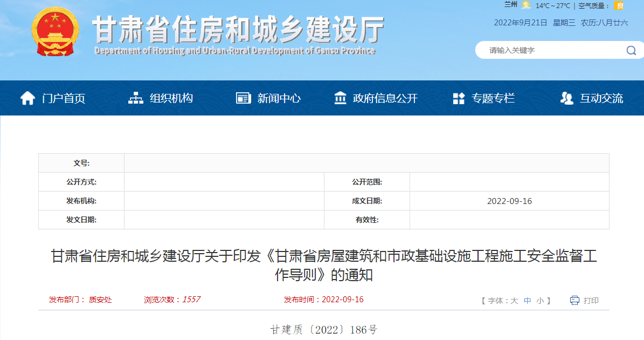
Task: Open the 互动交流 navigation item
Action: (601, 98)
